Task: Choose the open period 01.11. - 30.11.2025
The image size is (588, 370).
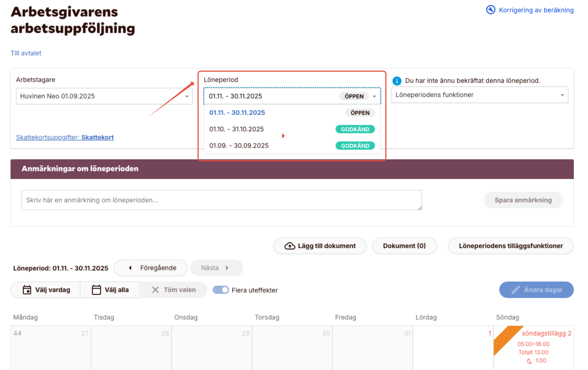Action: tap(237, 113)
